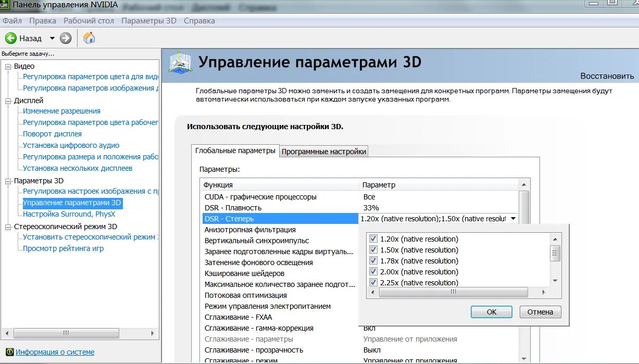639x364 pixels.
Task: Select Сглаживание - гамма-коррекция row
Action: [280, 328]
